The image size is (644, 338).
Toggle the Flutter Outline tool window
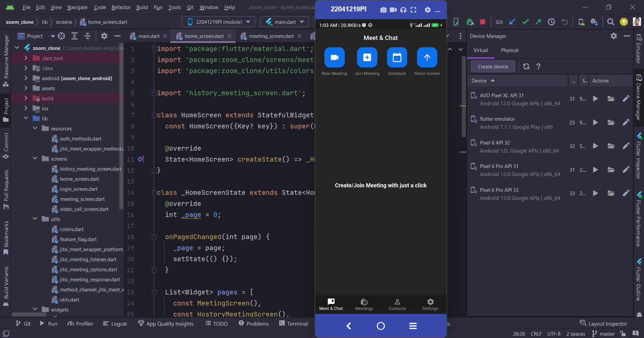pyautogui.click(x=639, y=280)
